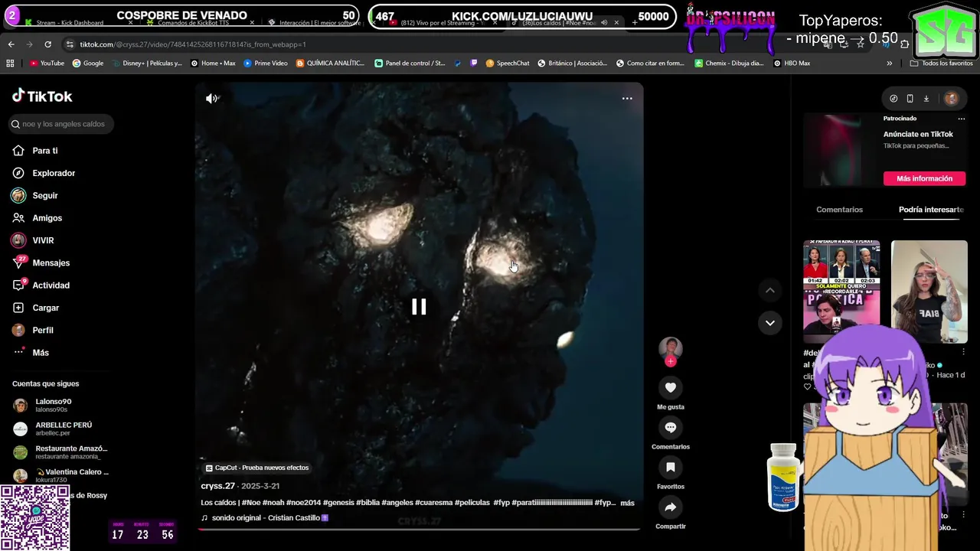Share the video with the arrow icon

[671, 507]
